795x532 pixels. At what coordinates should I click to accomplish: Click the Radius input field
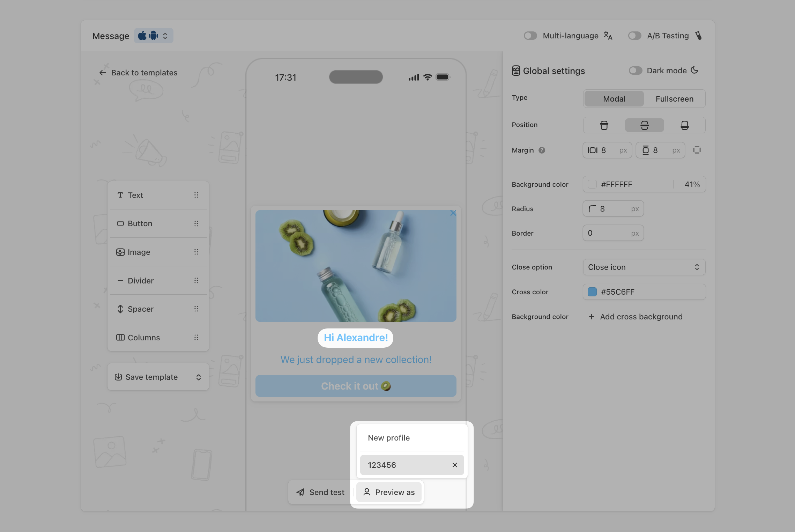[x=613, y=209]
